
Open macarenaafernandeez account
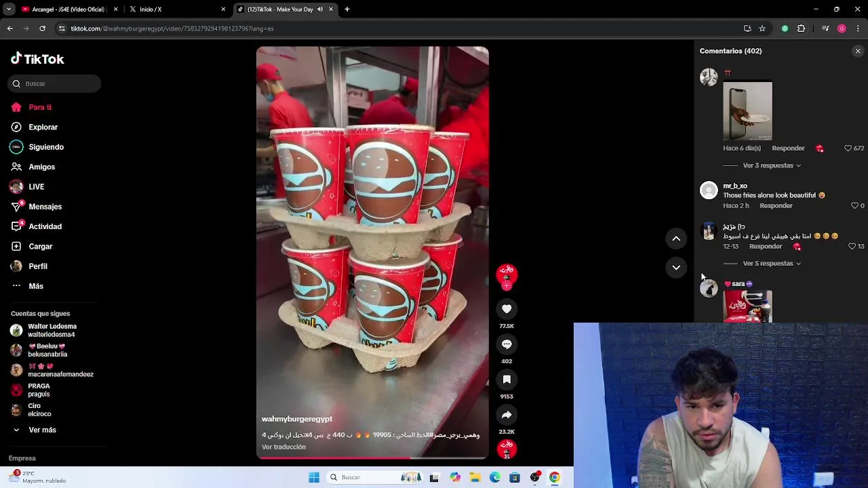(x=60, y=370)
